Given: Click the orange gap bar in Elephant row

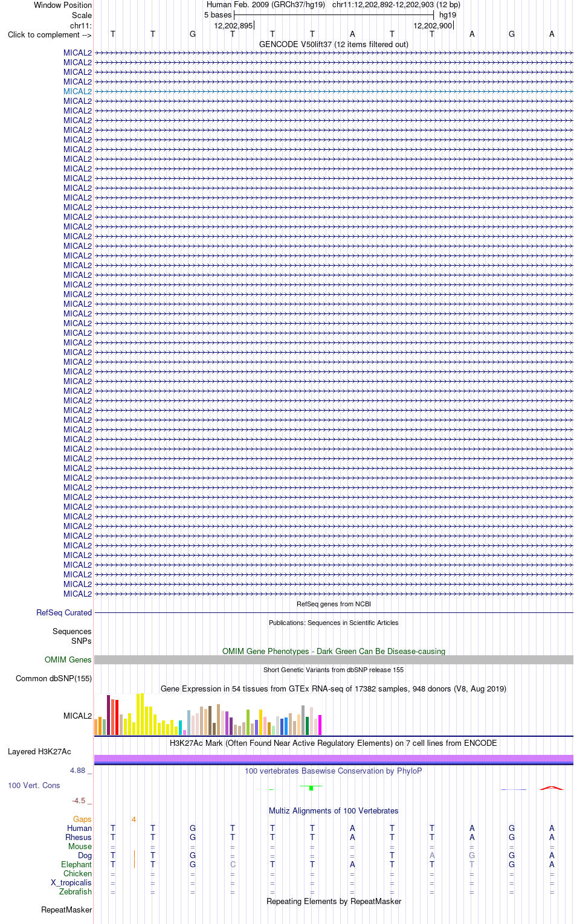Looking at the screenshot, I should point(134,864).
